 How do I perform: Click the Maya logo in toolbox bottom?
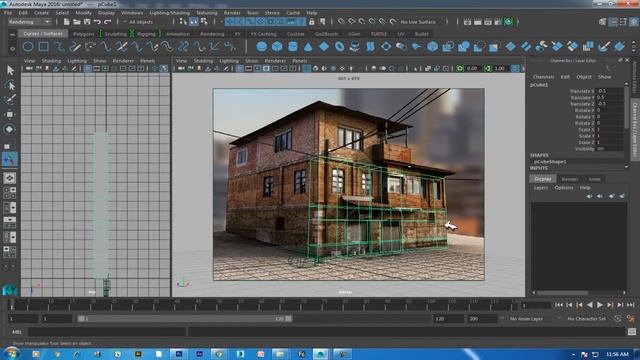click(9, 290)
